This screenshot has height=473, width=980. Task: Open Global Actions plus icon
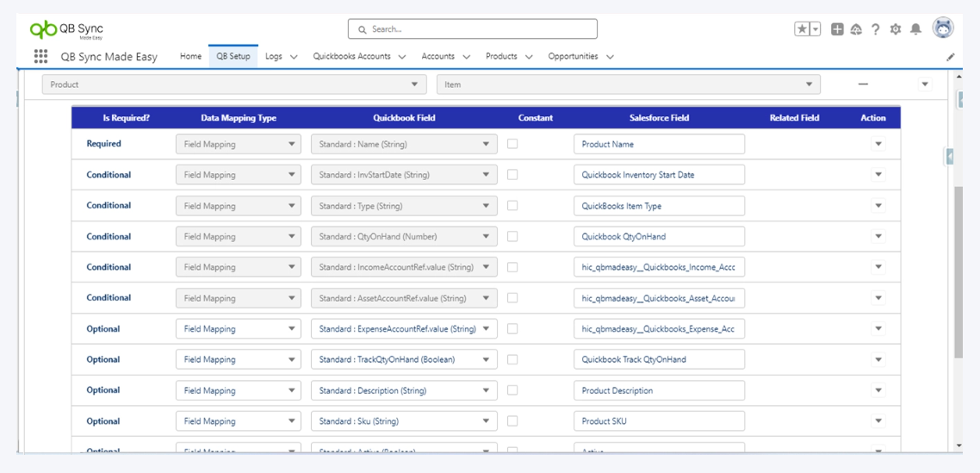pos(837,29)
